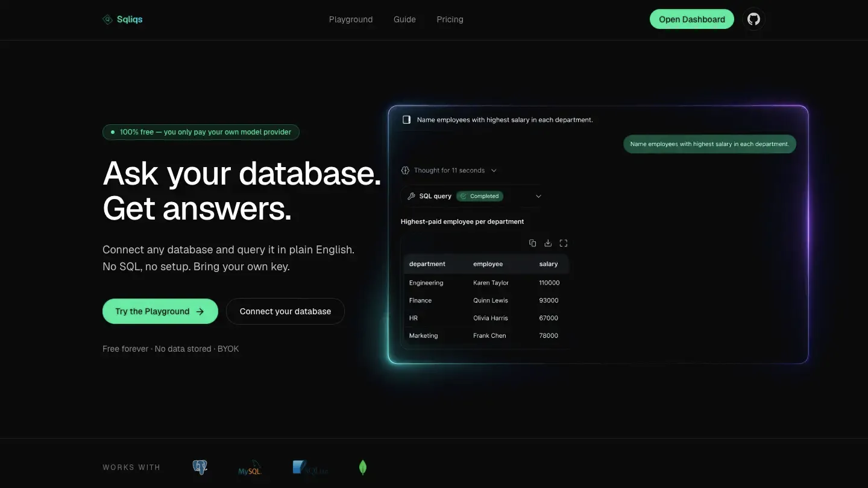Click the green chat bubble message
This screenshot has width=868, height=488.
coord(709,144)
